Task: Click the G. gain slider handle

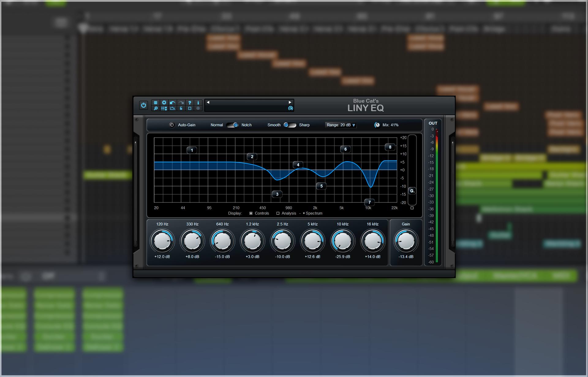Action: (412, 191)
